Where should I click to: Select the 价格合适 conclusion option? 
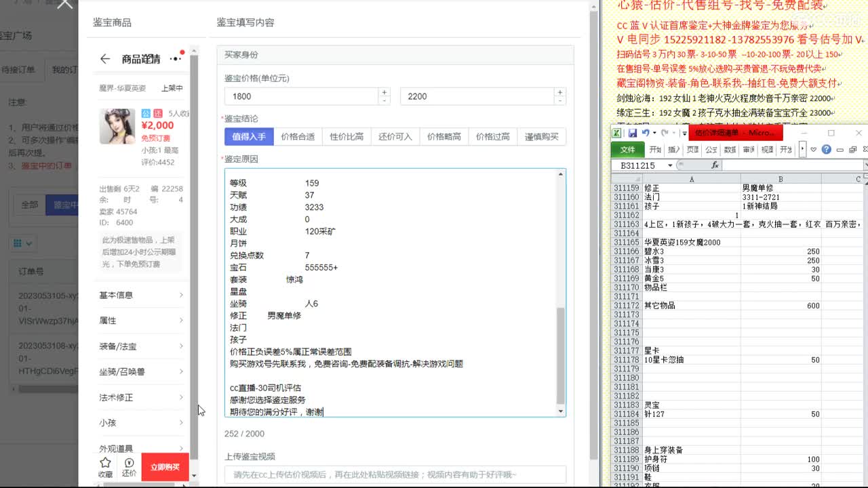coord(298,136)
